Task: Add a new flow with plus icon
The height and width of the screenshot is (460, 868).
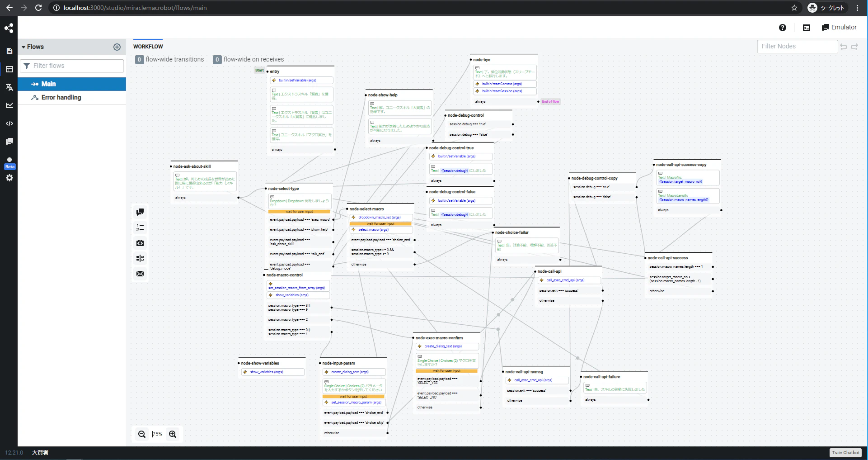Action: coord(117,47)
